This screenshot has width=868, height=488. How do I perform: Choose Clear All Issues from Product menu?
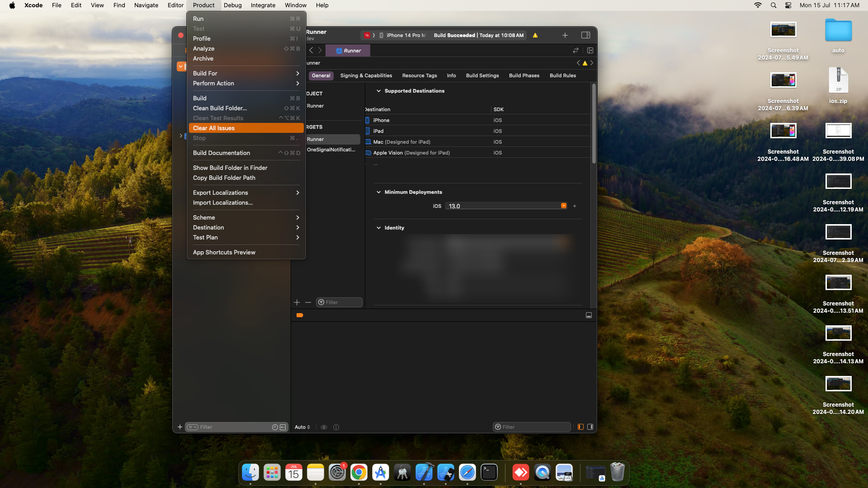click(246, 128)
